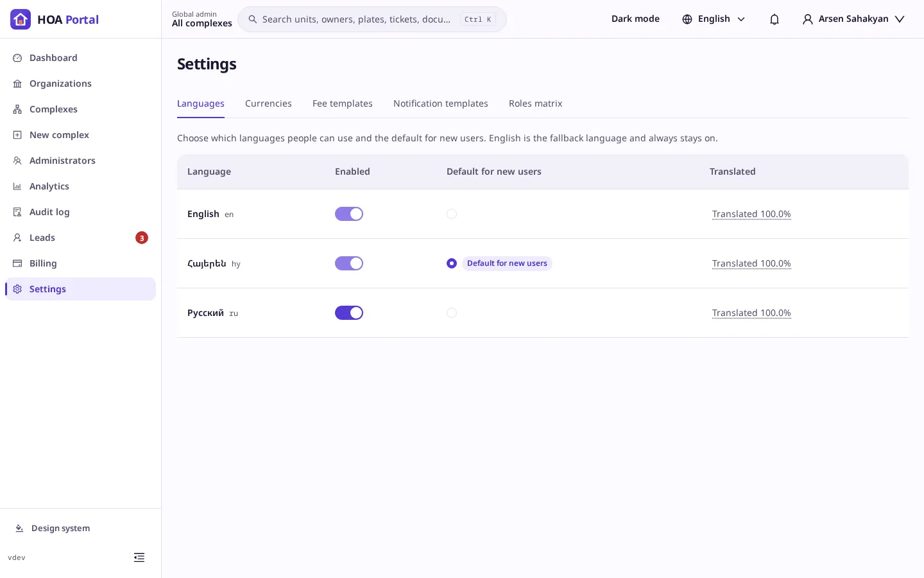This screenshot has height=578, width=924.
Task: Click English row Translated 100.0% link
Action: click(751, 214)
